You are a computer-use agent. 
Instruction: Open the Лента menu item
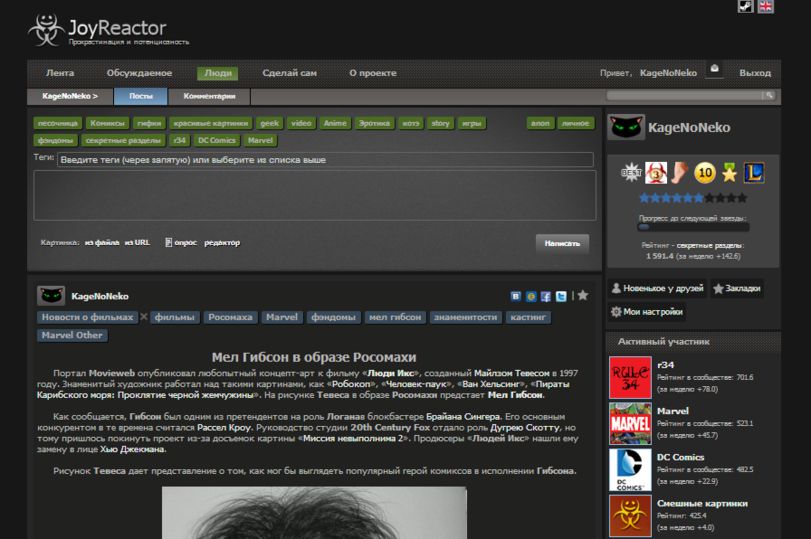click(60, 73)
